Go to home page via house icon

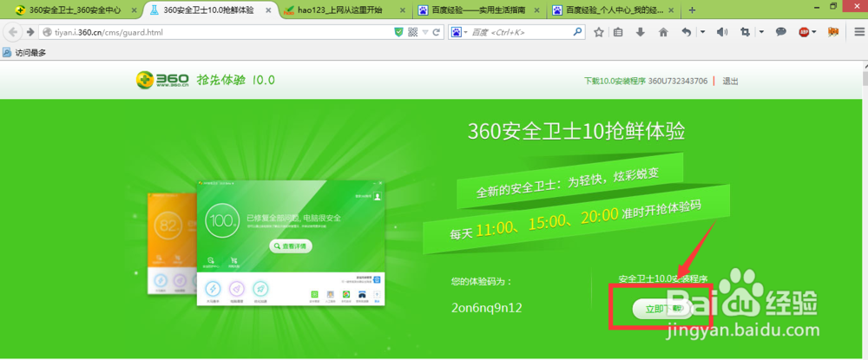point(663,33)
